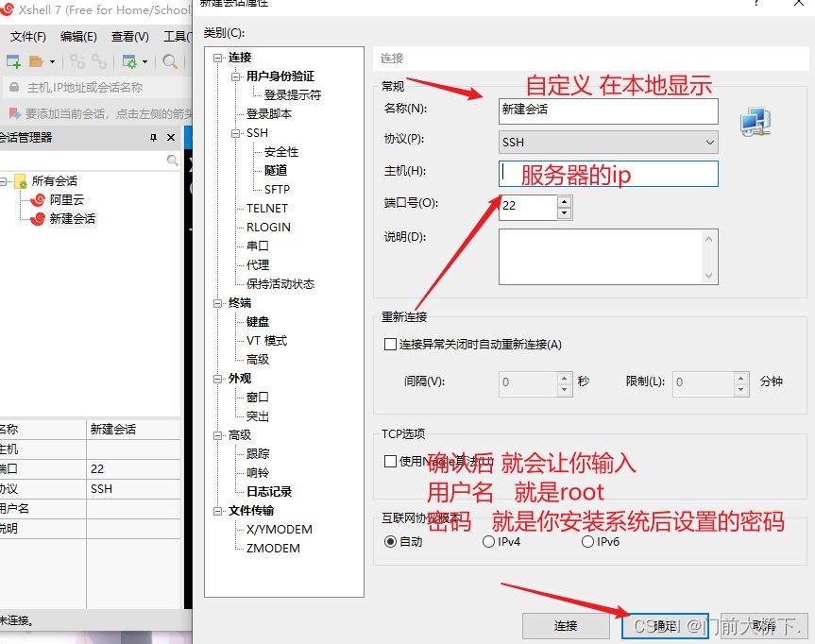Select SFTP in category tree
This screenshot has width=815, height=644.
click(x=277, y=190)
